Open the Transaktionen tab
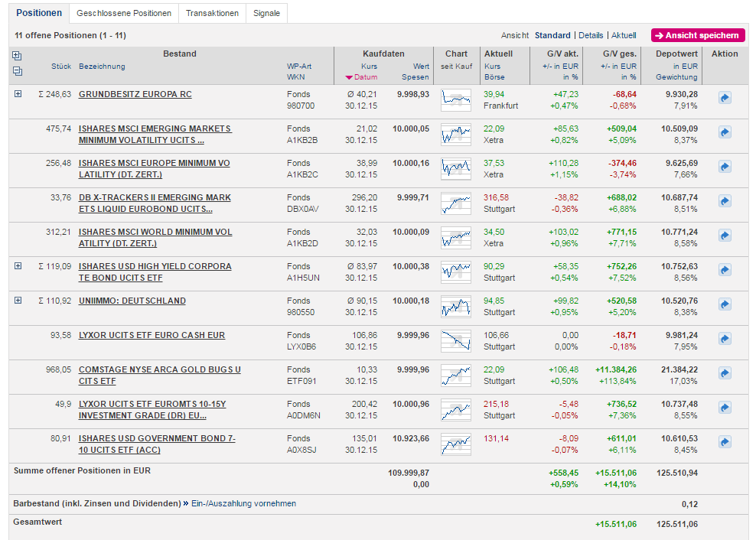756x540 pixels. [x=212, y=13]
